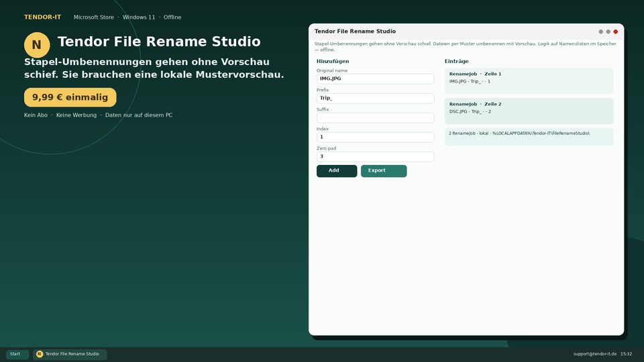This screenshot has height=362, width=644.
Task: Click the Add button
Action: pos(336,171)
